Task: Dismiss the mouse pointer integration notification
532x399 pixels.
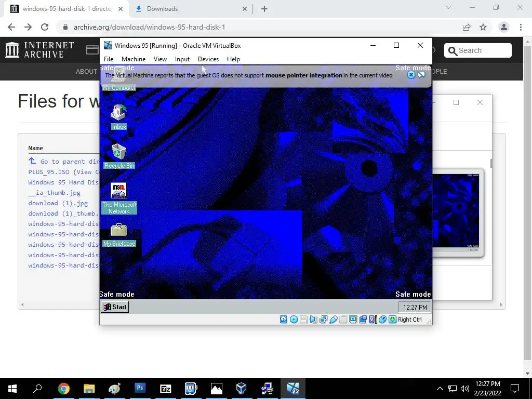Action: tap(411, 75)
